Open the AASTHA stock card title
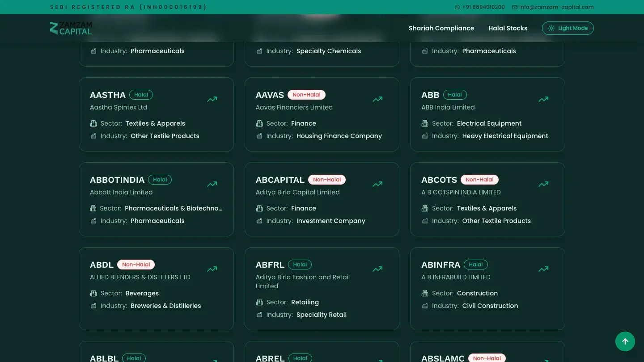Image resolution: width=644 pixels, height=362 pixels. coord(108,95)
